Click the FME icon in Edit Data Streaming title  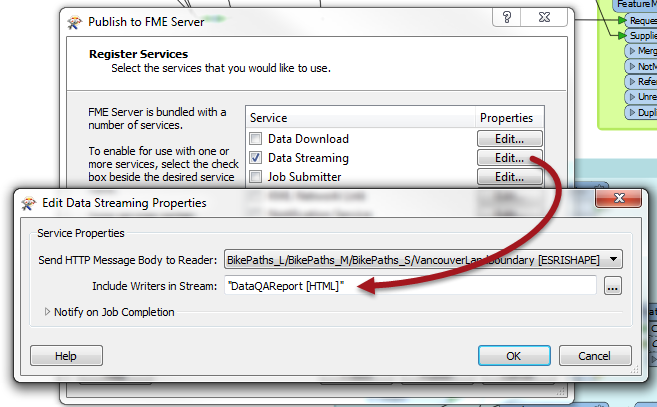(x=28, y=203)
